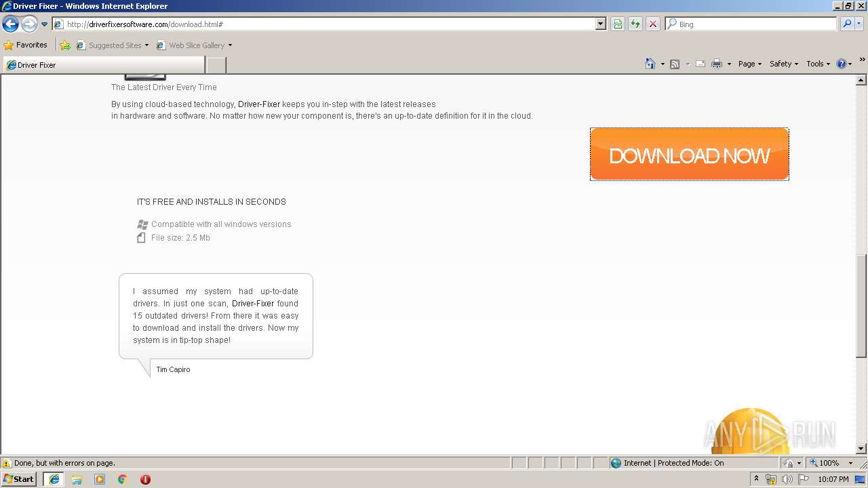Open the Windows Start menu
Image resolution: width=868 pixels, height=488 pixels.
19,479
